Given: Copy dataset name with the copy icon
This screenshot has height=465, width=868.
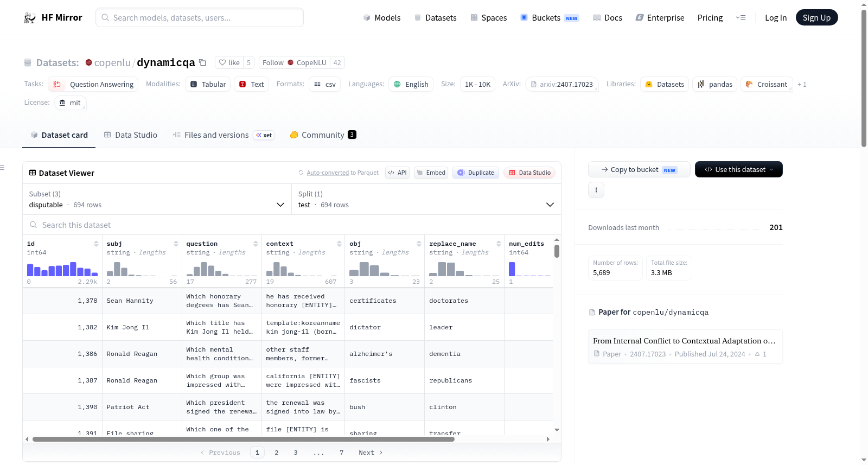Looking at the screenshot, I should [202, 62].
